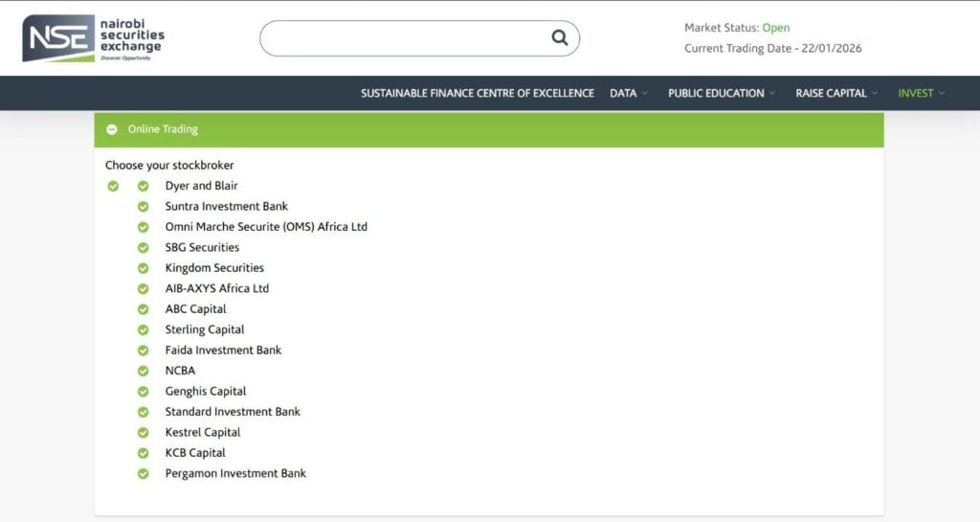
Task: Click the 'Choose your stockbroker' heading
Action: tap(169, 165)
